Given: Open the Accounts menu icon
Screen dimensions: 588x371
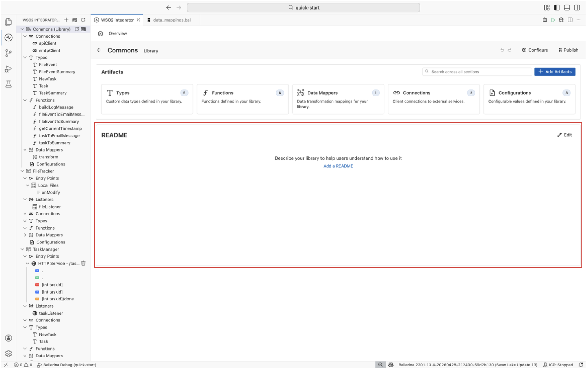Looking at the screenshot, I should tap(8, 338).
